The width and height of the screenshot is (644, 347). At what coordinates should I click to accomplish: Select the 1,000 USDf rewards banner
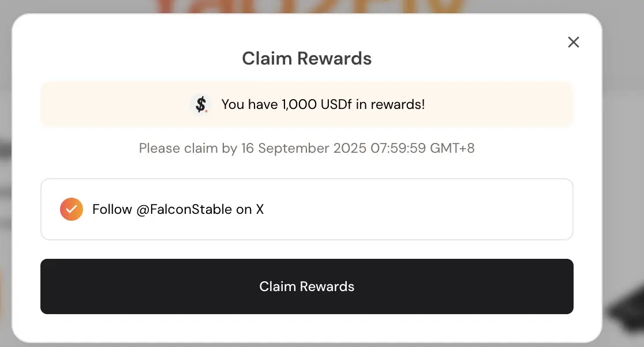[307, 104]
